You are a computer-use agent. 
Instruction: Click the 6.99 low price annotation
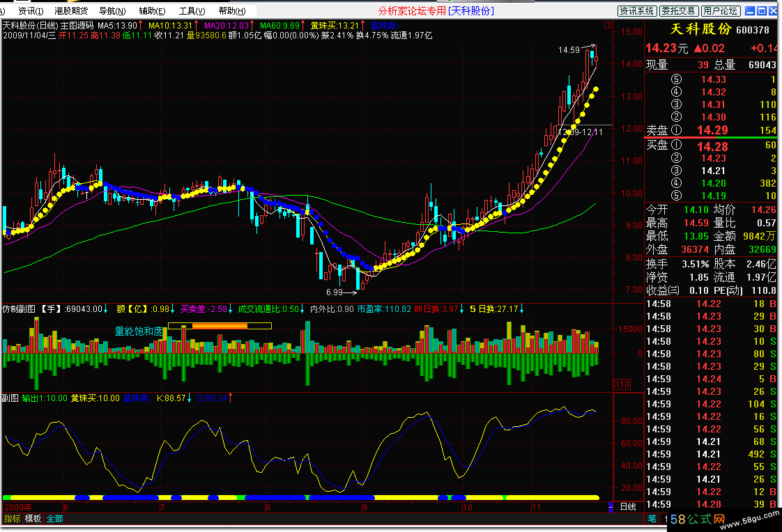click(x=335, y=292)
